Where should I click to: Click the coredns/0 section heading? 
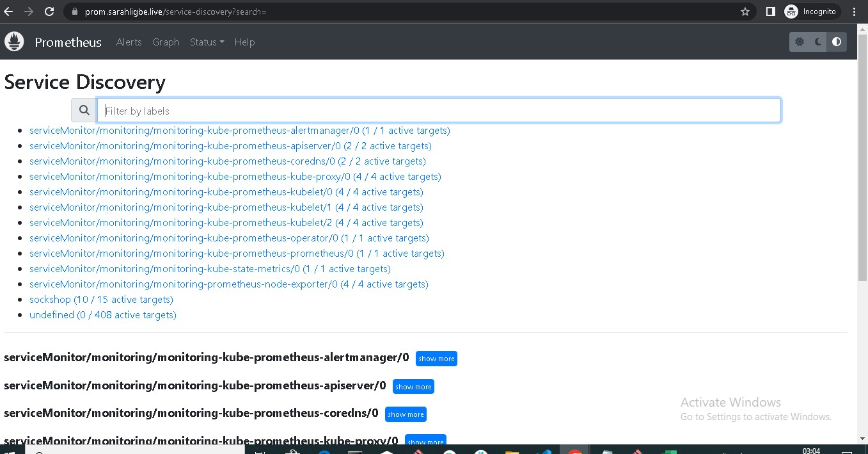[191, 413]
